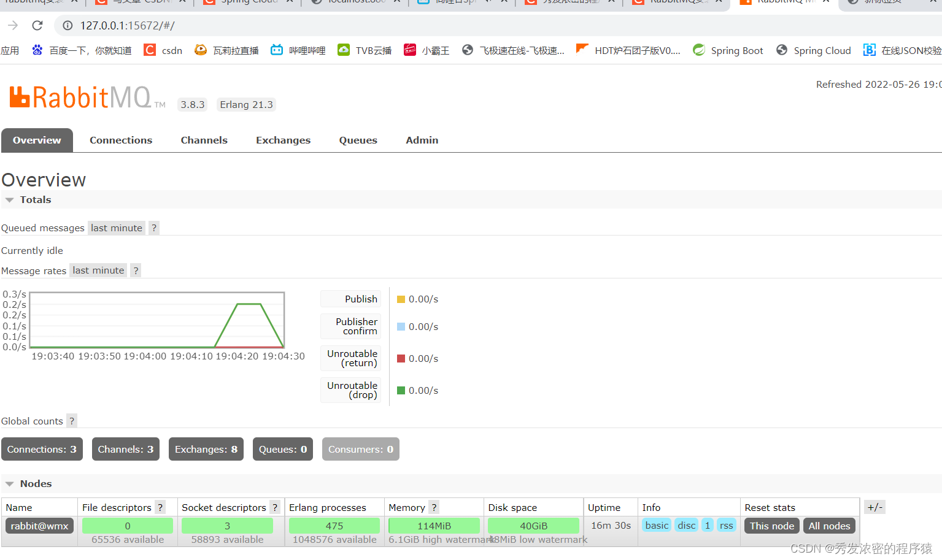Change Queued messages last minute range
Image resolution: width=942 pixels, height=560 pixels.
[117, 228]
